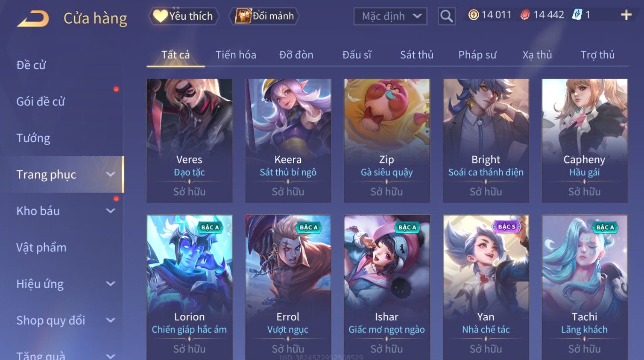Expand the Shop quy đổi chevron
644x360 pixels.
point(111,320)
